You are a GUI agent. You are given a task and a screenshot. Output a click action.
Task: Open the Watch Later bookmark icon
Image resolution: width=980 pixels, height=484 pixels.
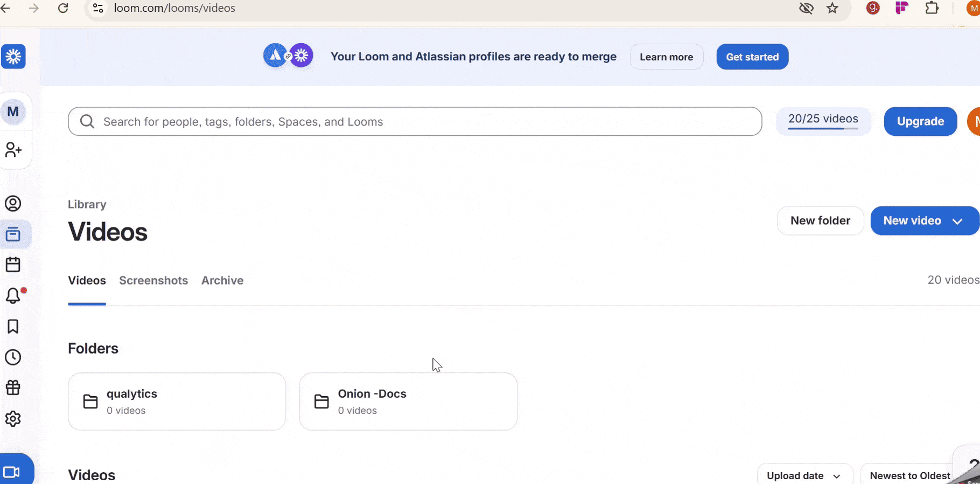tap(13, 327)
